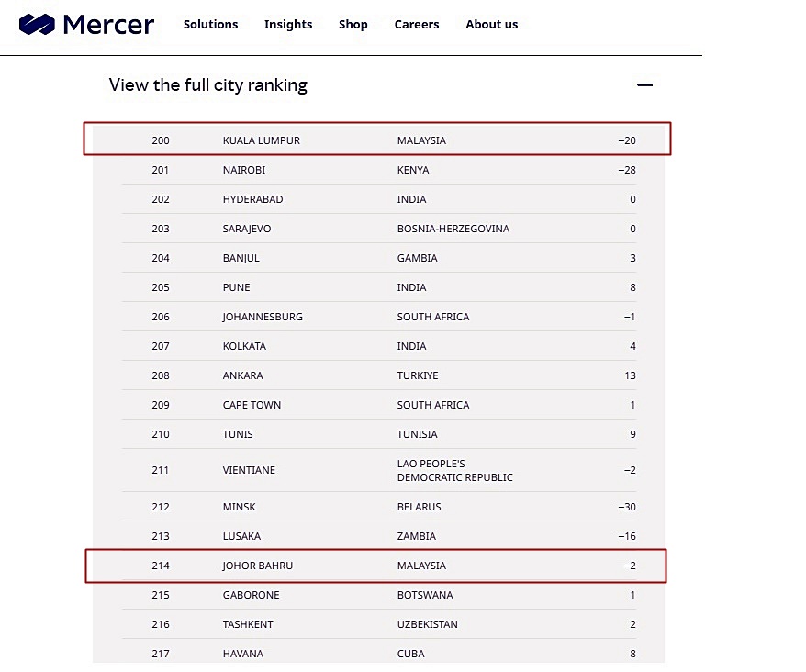The image size is (806, 672).
Task: Open the Careers menu item
Action: click(x=417, y=25)
